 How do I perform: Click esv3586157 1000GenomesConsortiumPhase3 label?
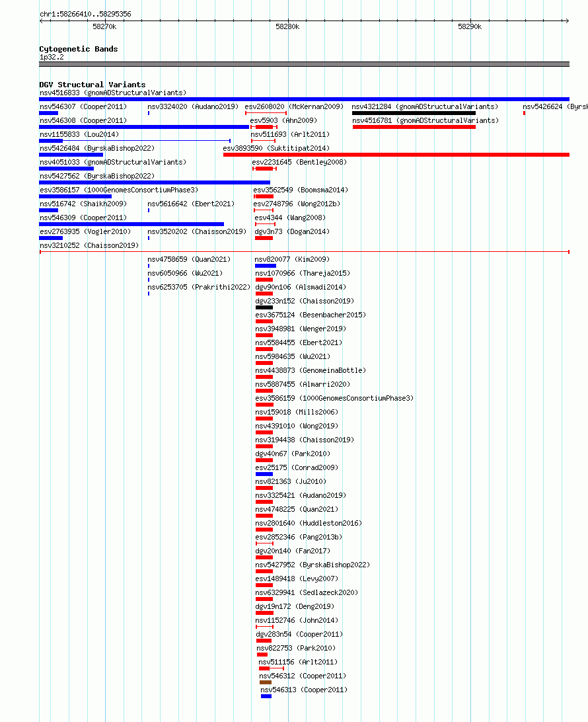click(x=119, y=189)
